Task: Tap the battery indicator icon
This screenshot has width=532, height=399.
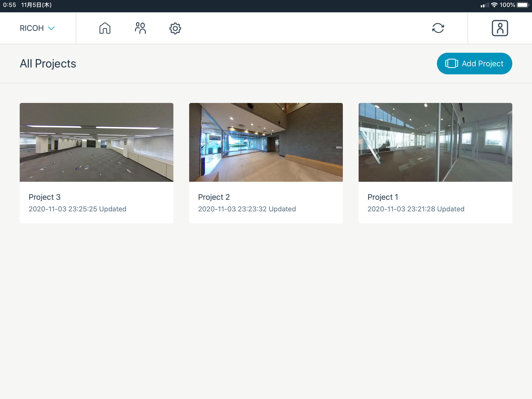Action: point(522,5)
